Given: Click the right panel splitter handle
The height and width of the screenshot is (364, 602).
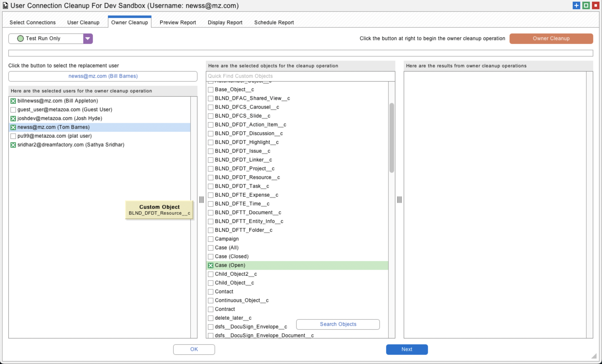Looking at the screenshot, I should [x=399, y=200].
